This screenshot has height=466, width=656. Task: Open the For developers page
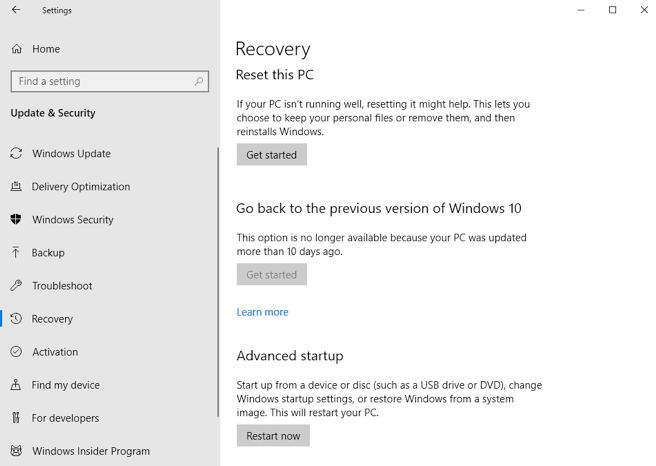65,418
